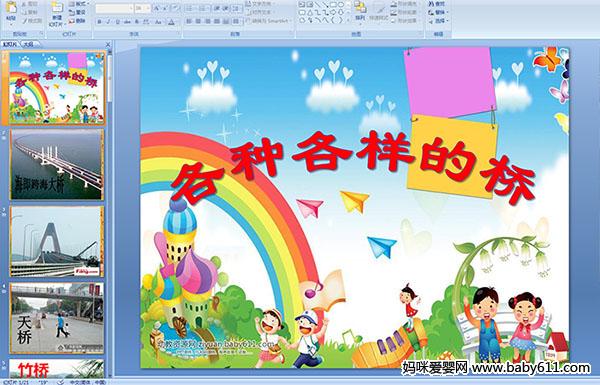The height and width of the screenshot is (385, 600).
Task: Click the New Slide icon
Action: coord(57,8)
